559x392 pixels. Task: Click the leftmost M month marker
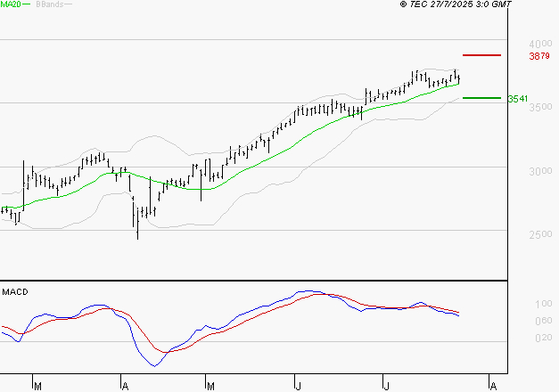[x=37, y=386]
